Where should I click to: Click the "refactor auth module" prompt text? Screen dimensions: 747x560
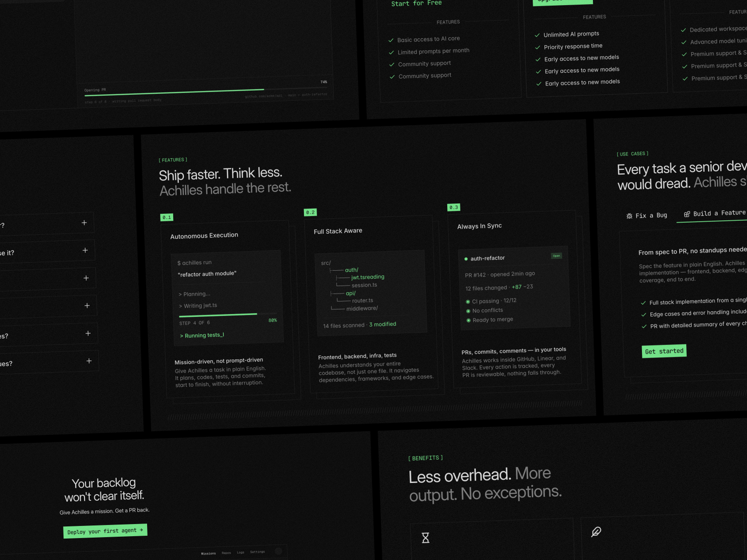click(x=207, y=274)
